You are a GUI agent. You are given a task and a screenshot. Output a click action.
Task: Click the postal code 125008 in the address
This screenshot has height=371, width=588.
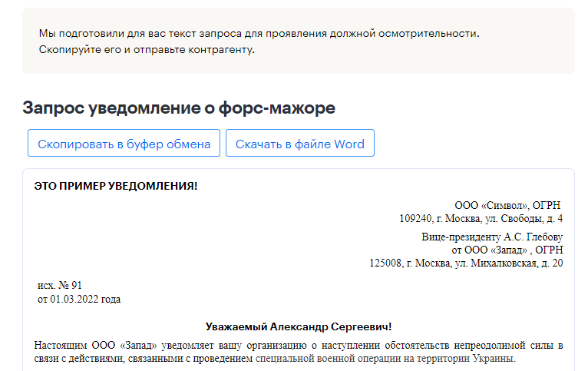click(386, 263)
